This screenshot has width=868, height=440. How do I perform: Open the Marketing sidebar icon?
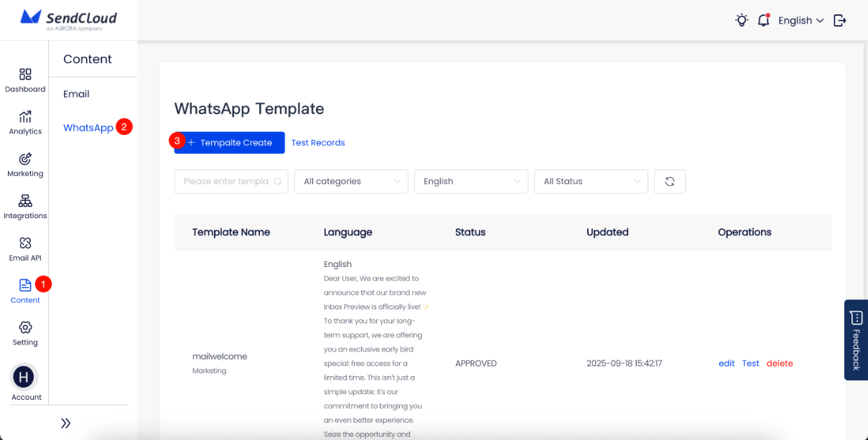[25, 159]
